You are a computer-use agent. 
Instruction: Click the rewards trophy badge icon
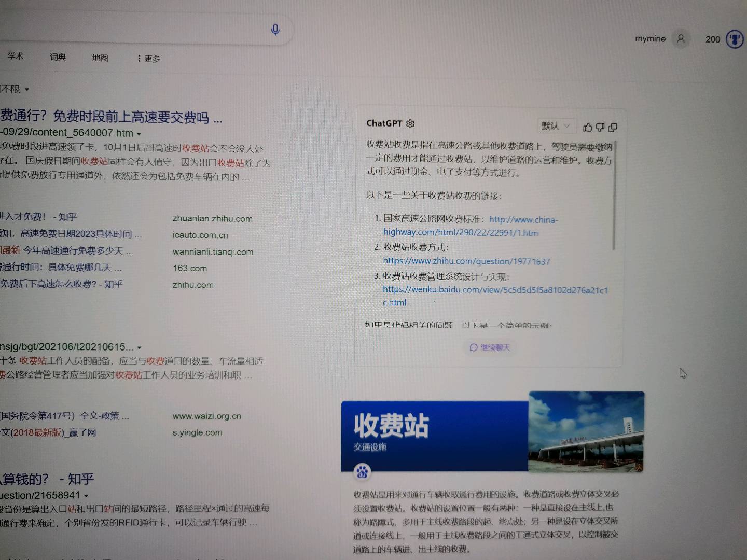[735, 39]
